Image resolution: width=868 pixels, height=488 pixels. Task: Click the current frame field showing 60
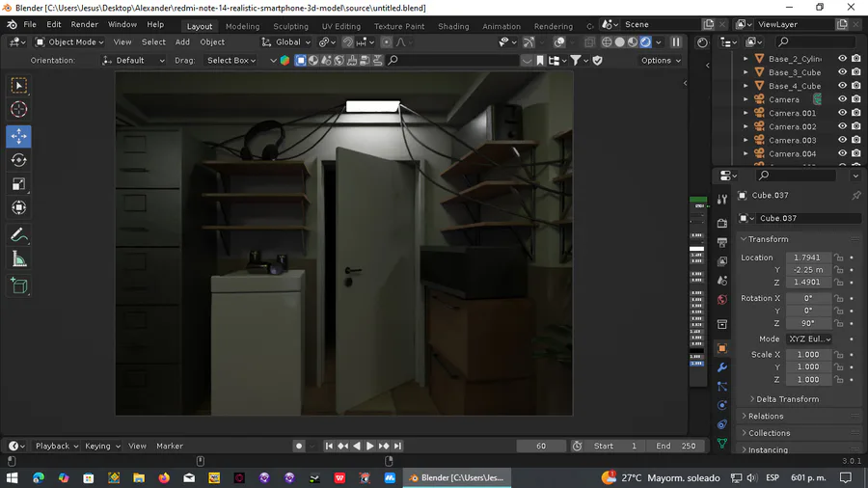(x=541, y=446)
